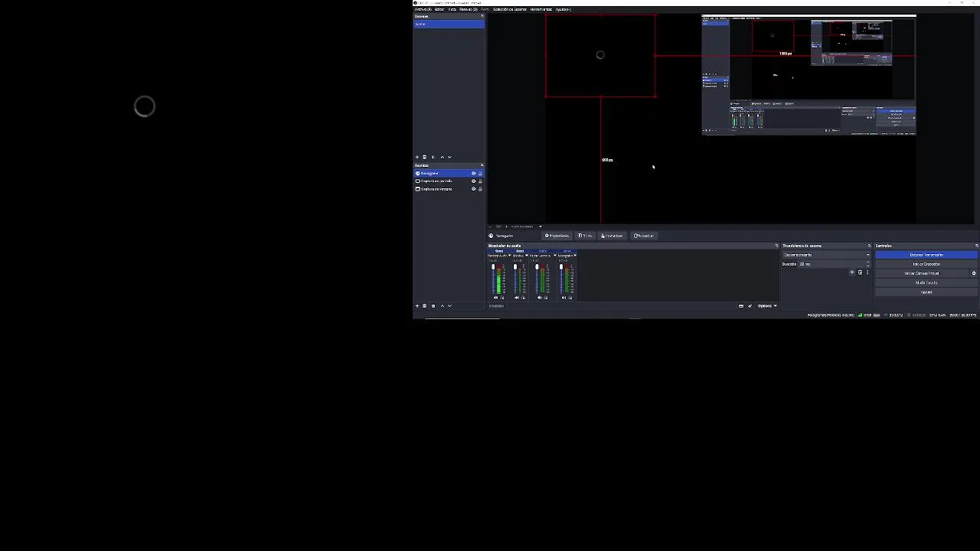The image size is (980, 551).
Task: Open the Herramientas menu
Action: 541,9
